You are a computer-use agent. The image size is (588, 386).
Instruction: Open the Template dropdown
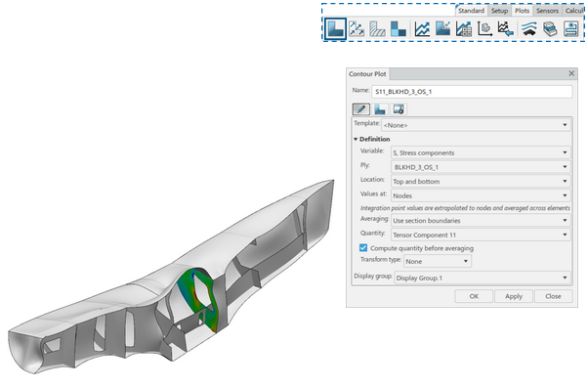[x=477, y=125]
